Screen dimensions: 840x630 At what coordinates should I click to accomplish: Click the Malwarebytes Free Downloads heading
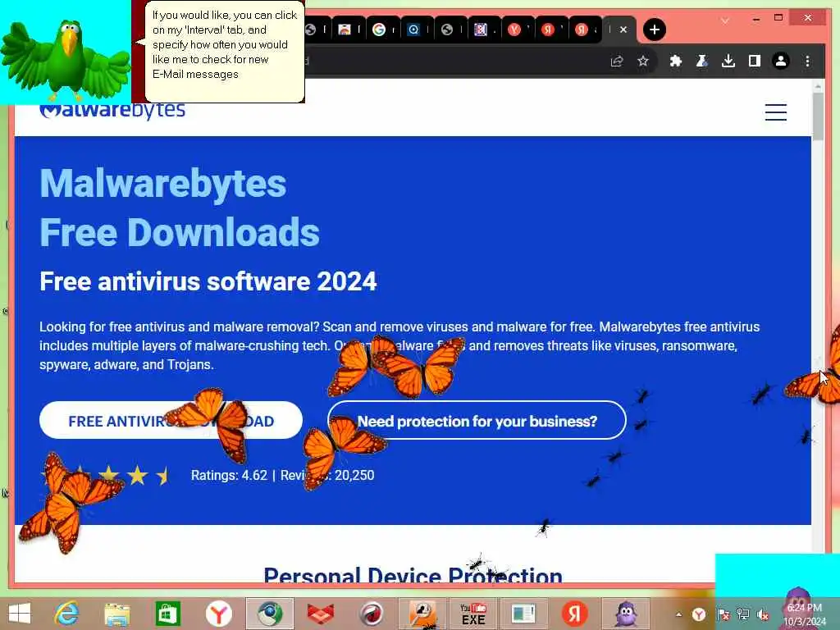(x=180, y=208)
